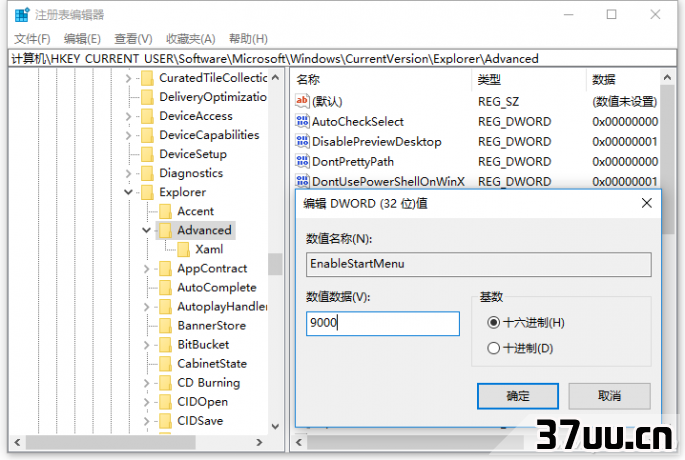This screenshot has height=460, width=685.
Task: Select the CIDSave tree item
Action: [x=200, y=421]
